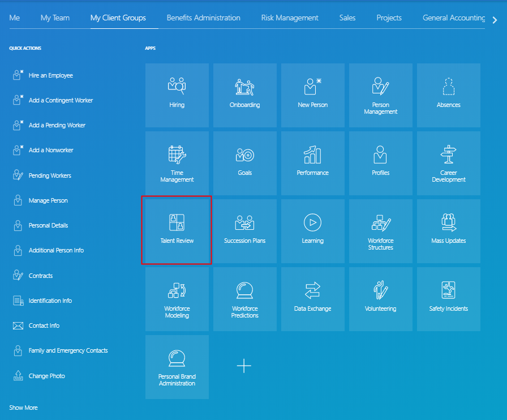Open the Learning app
This screenshot has width=507, height=420.
[312, 230]
